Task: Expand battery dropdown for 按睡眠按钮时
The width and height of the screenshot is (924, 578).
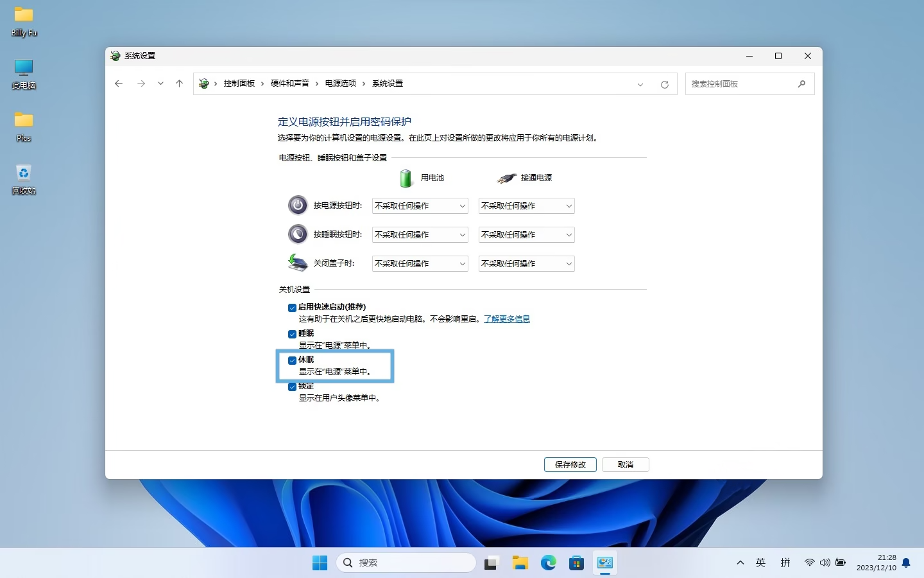Action: [420, 235]
